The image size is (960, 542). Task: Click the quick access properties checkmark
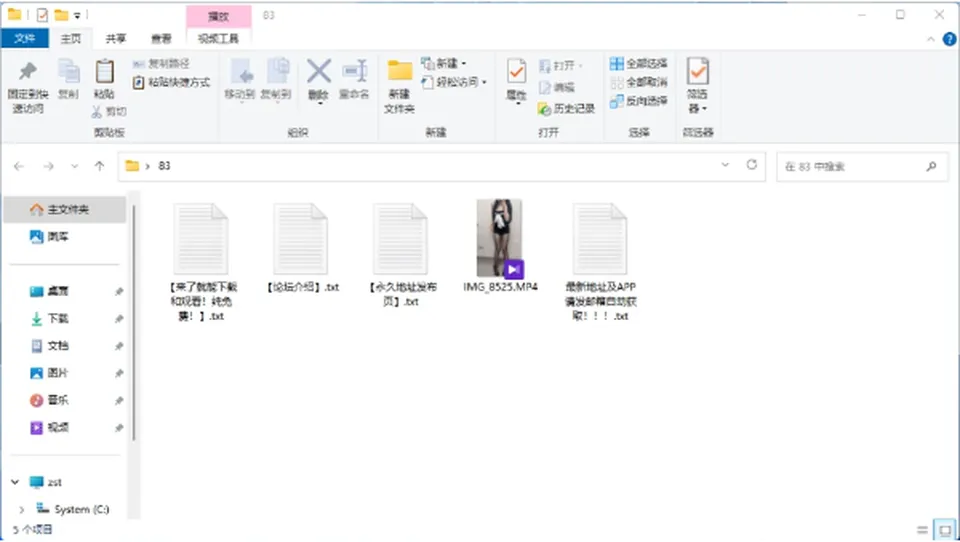(x=42, y=15)
